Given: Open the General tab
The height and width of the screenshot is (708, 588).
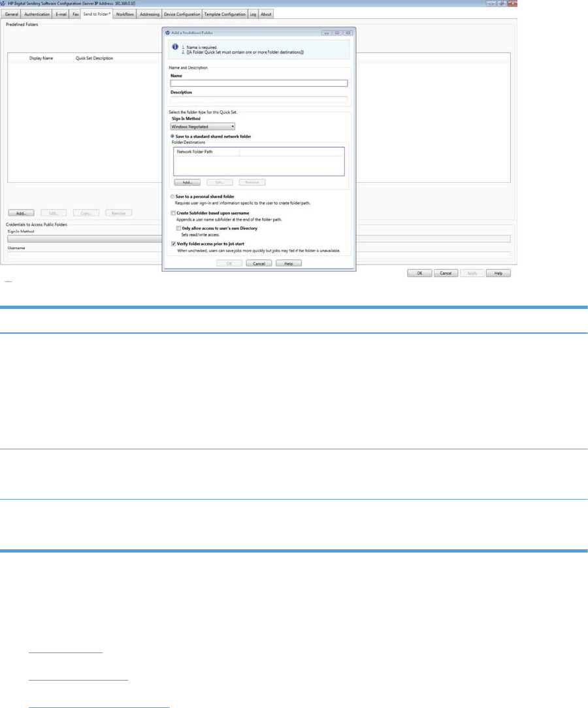Looking at the screenshot, I should (11, 14).
